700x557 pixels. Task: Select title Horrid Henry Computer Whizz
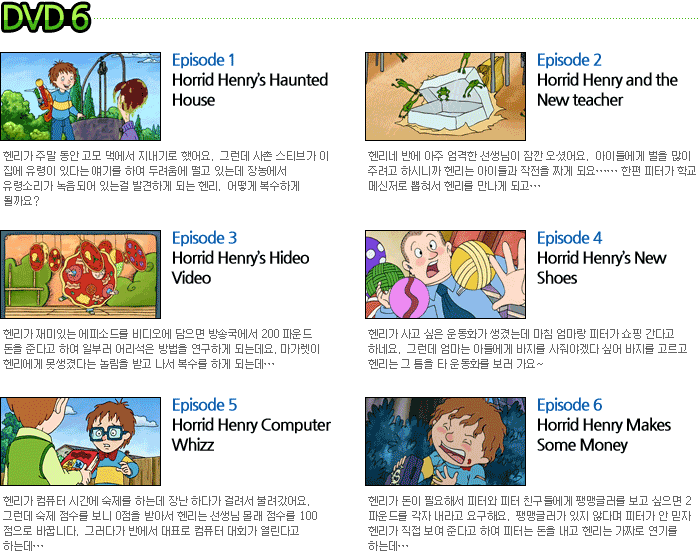tap(251, 435)
